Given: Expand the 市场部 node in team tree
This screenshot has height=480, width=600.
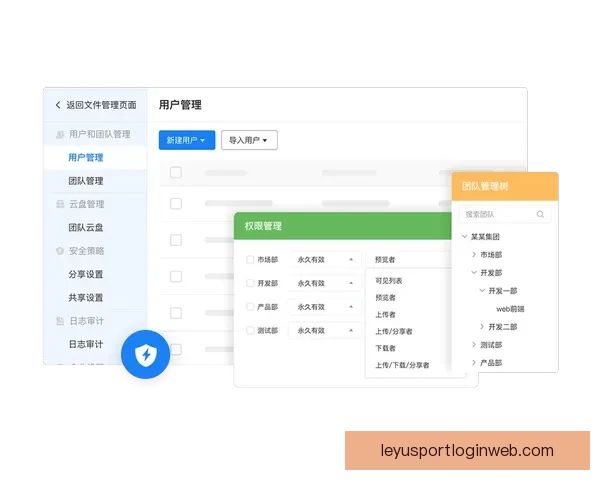Looking at the screenshot, I should pyautogui.click(x=474, y=255).
